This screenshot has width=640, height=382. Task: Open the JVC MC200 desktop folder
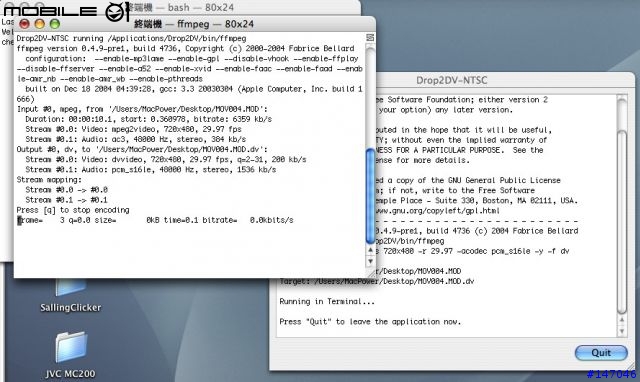coord(70,355)
